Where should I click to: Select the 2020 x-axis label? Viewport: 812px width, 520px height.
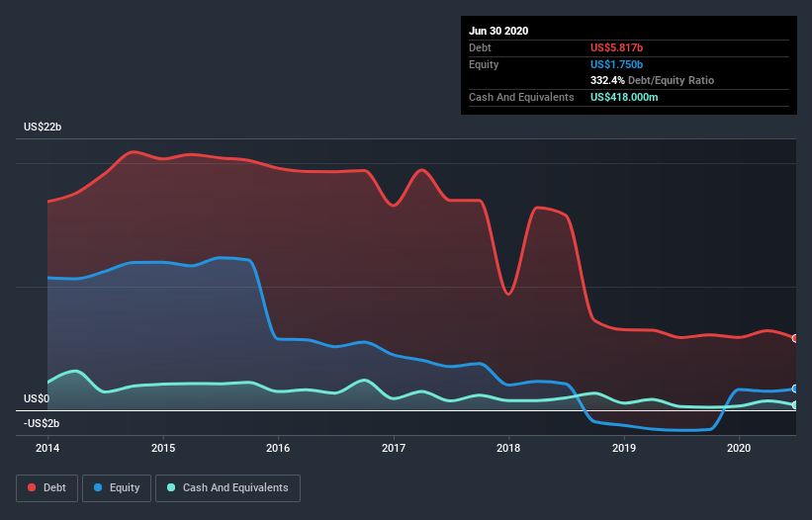[739, 448]
